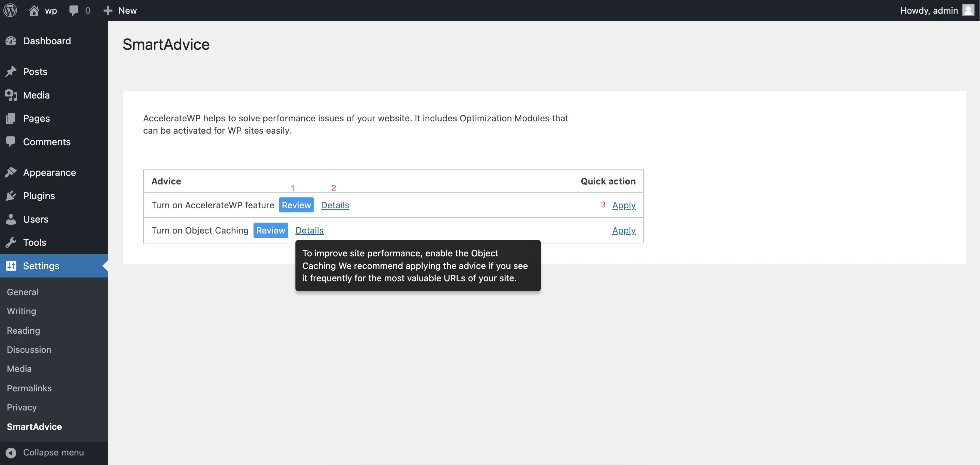
Task: Click the comment count 0 in admin bar
Action: click(88, 10)
